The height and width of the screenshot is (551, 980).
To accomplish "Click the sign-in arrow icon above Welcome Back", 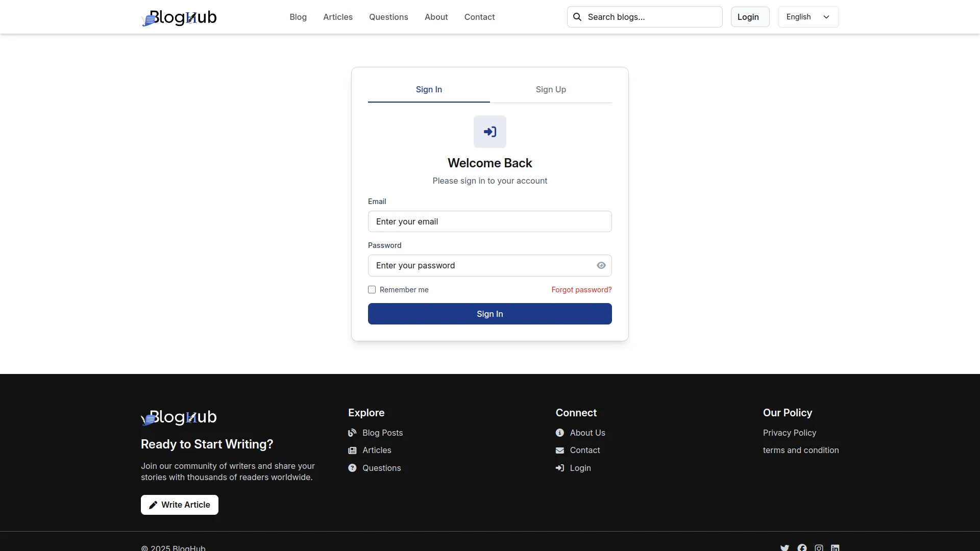I will click(489, 132).
